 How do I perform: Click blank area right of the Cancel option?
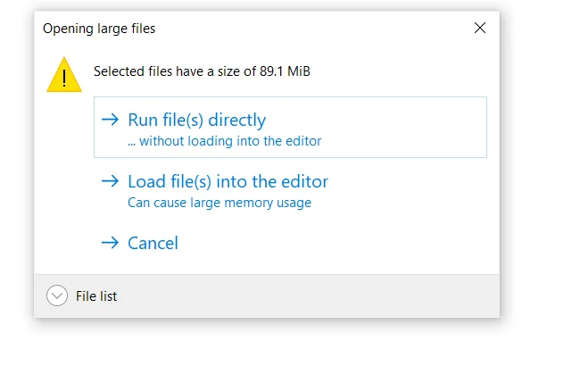(339, 243)
